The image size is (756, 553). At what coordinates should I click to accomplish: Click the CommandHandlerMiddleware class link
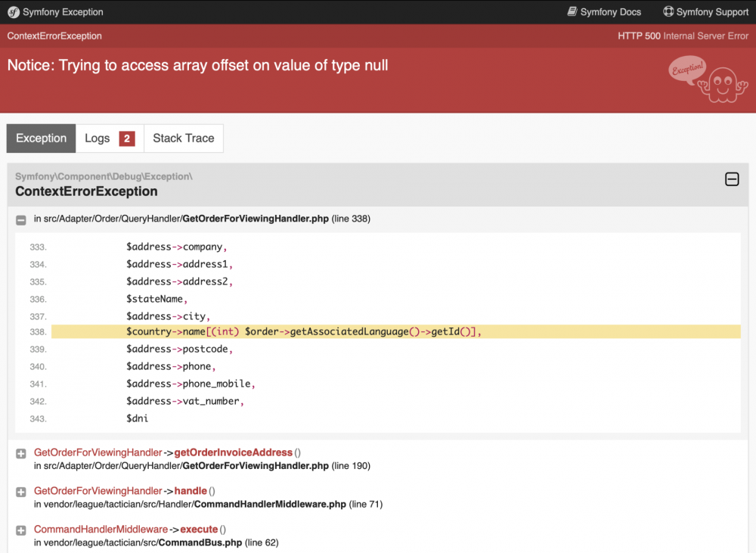(101, 529)
